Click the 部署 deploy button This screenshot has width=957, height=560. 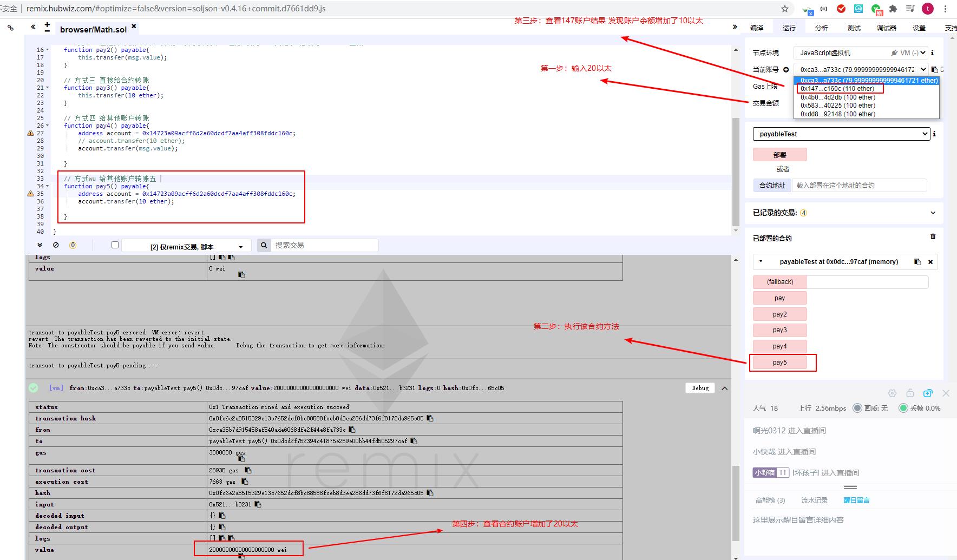coord(780,155)
